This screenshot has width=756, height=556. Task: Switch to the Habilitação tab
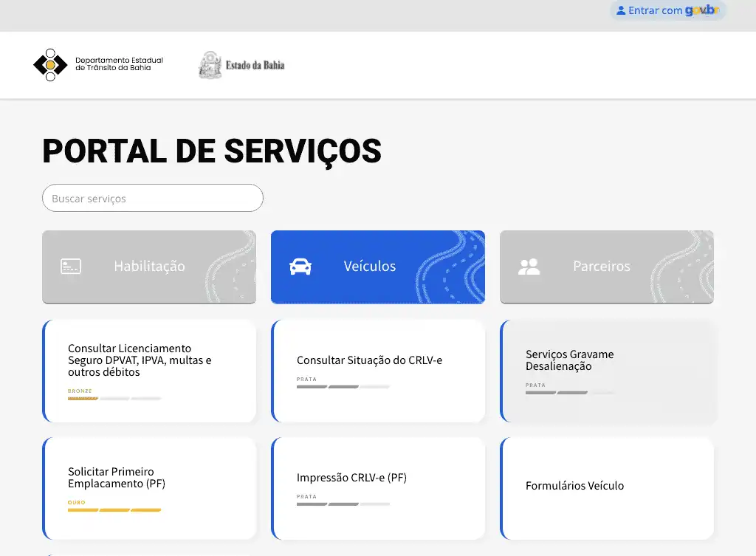pos(149,267)
